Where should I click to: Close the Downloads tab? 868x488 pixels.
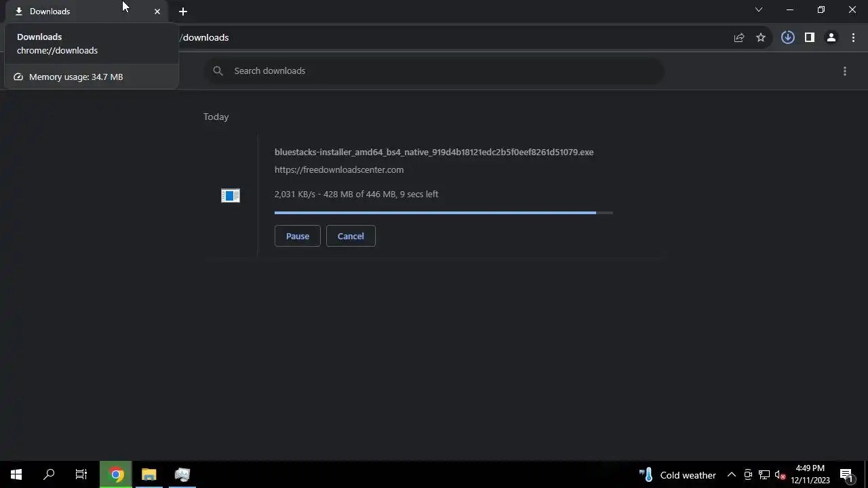(x=157, y=12)
